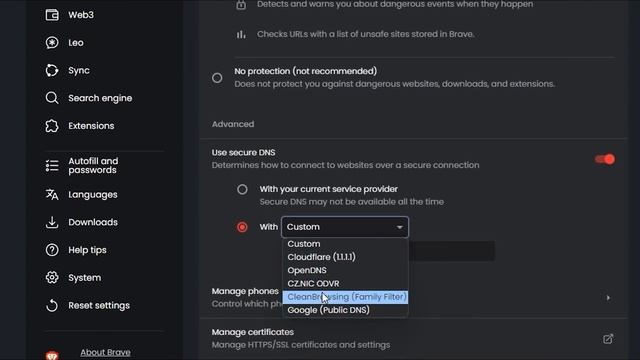
Task: Click the custom DNS provider input field
Action: pos(451,251)
